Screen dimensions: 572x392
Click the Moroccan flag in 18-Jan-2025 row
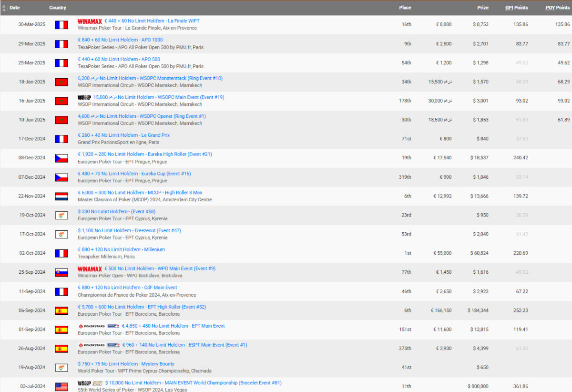(61, 82)
